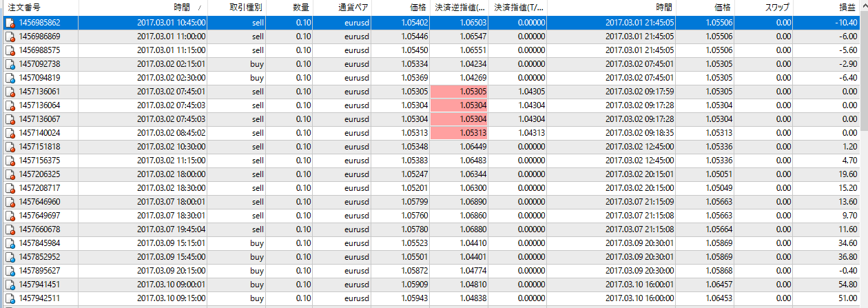Click the buy order icon for 1457852952
868x308 pixels.
(10, 257)
